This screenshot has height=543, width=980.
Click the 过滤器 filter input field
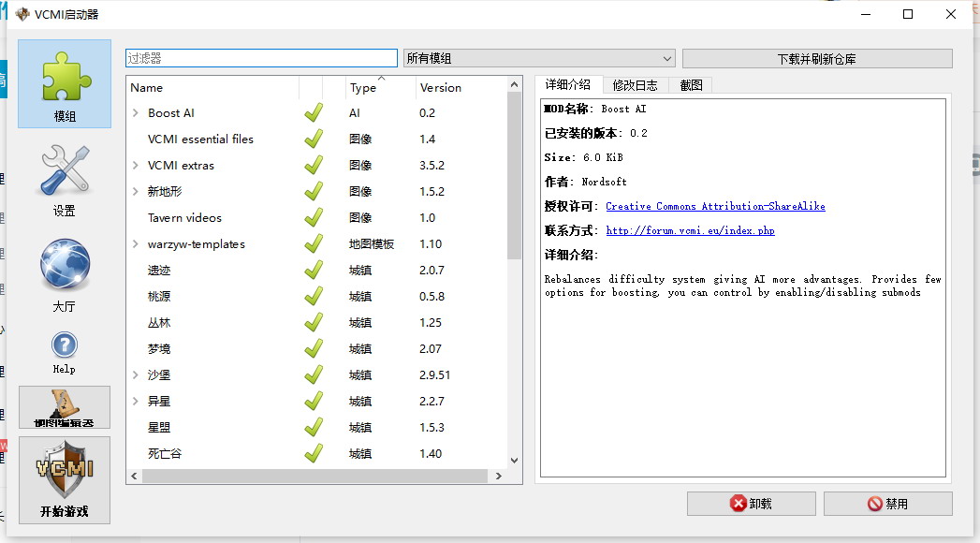click(261, 58)
